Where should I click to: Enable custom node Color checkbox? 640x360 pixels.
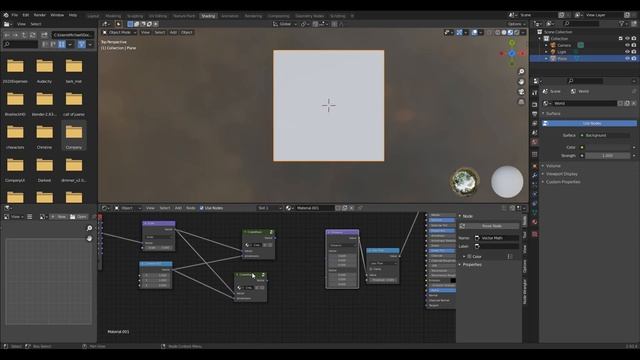click(x=469, y=257)
